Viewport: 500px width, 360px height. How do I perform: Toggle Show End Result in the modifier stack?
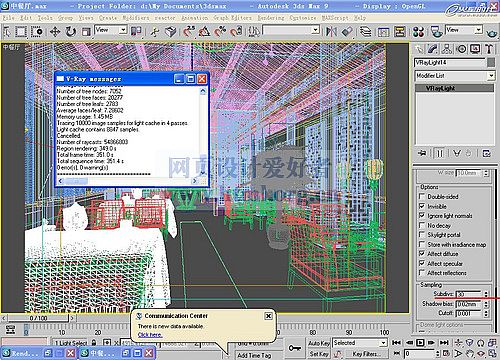coord(440,153)
